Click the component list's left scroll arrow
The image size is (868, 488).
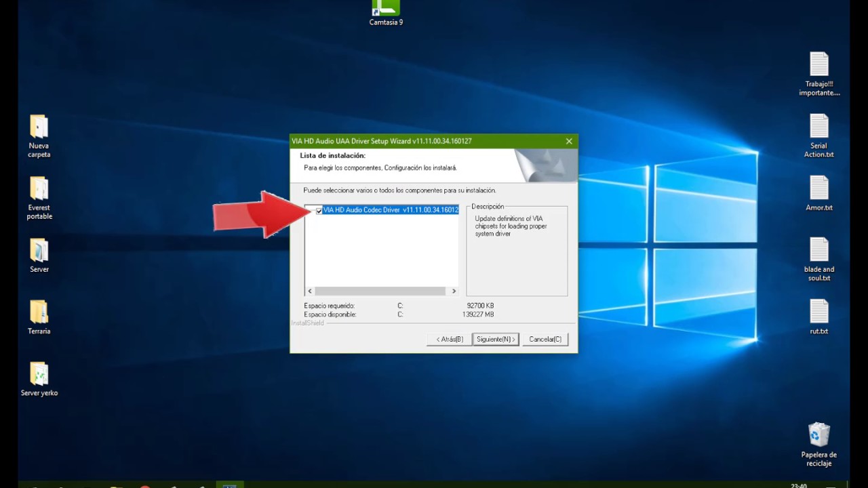[310, 291]
